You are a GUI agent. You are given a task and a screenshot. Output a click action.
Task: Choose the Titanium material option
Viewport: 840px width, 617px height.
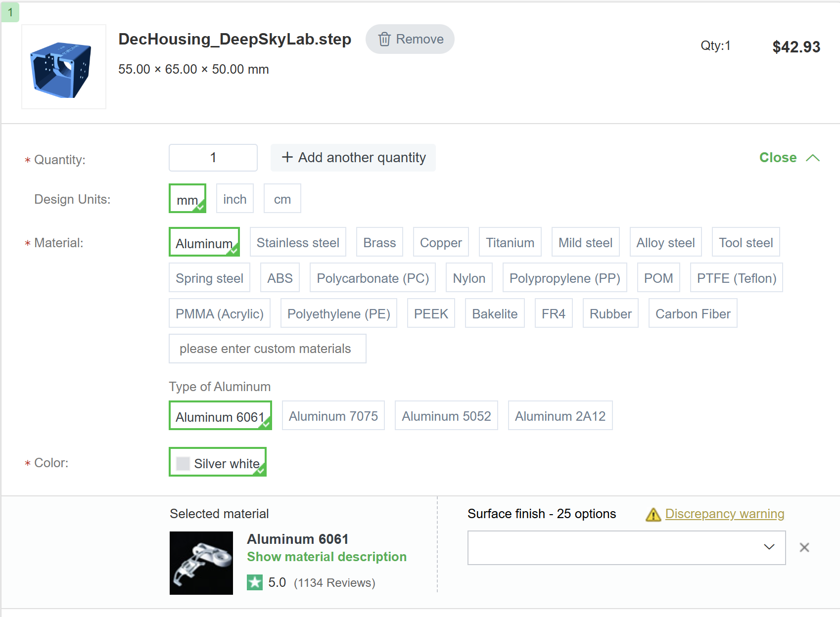click(x=510, y=242)
